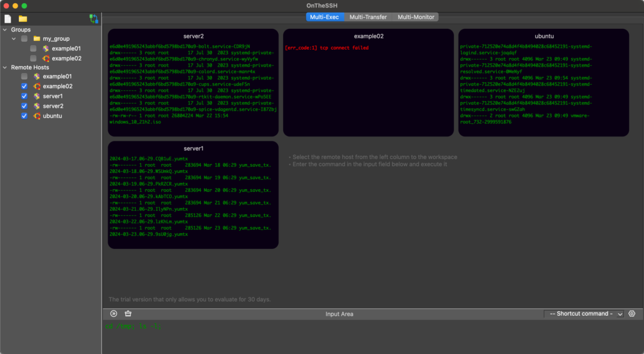Click the example02 terminal output panel
Image resolution: width=644 pixels, height=354 pixels.
click(x=368, y=88)
